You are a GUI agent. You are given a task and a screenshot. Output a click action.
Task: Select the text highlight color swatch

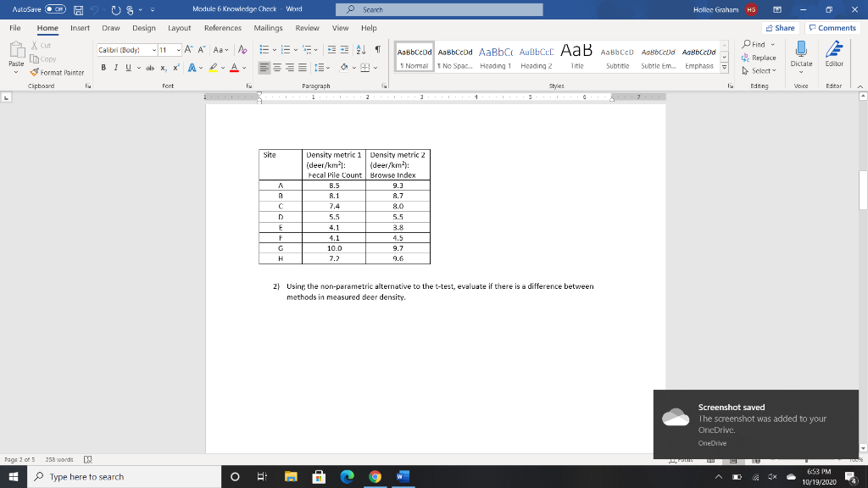coord(213,67)
